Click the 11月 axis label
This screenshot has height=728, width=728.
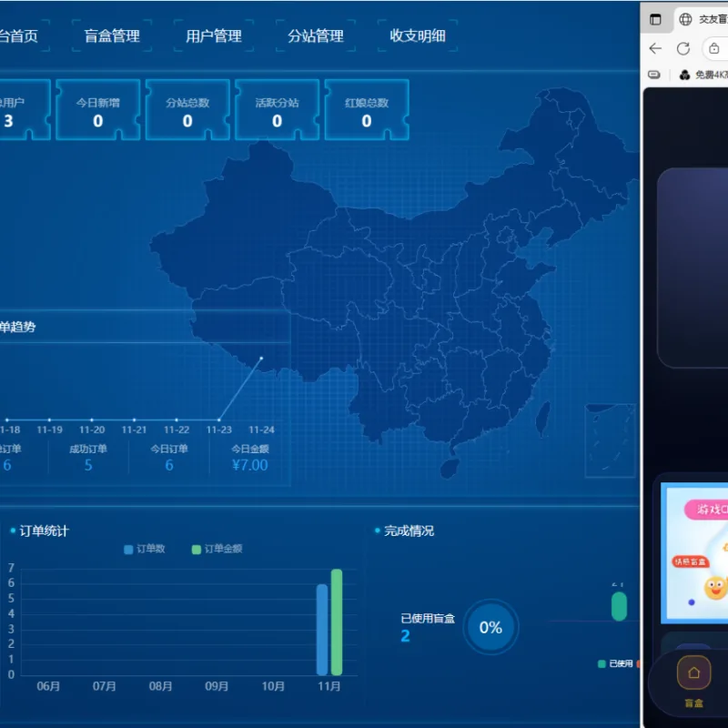click(x=329, y=686)
